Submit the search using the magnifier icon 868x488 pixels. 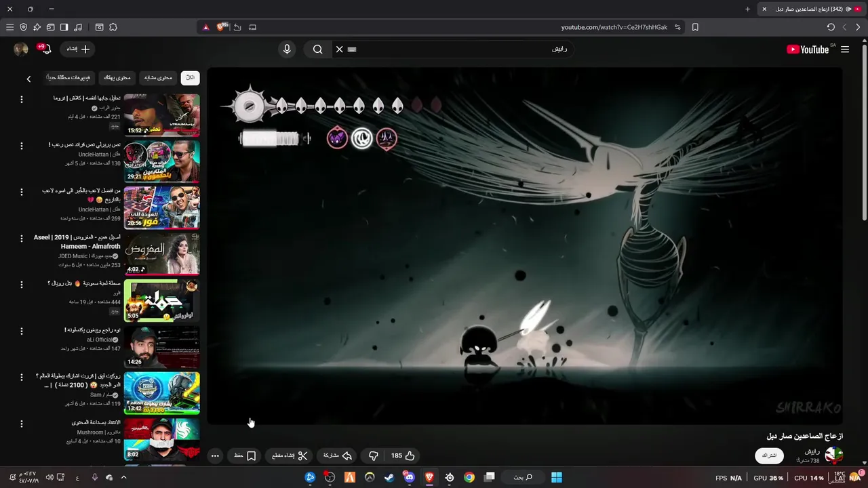317,49
